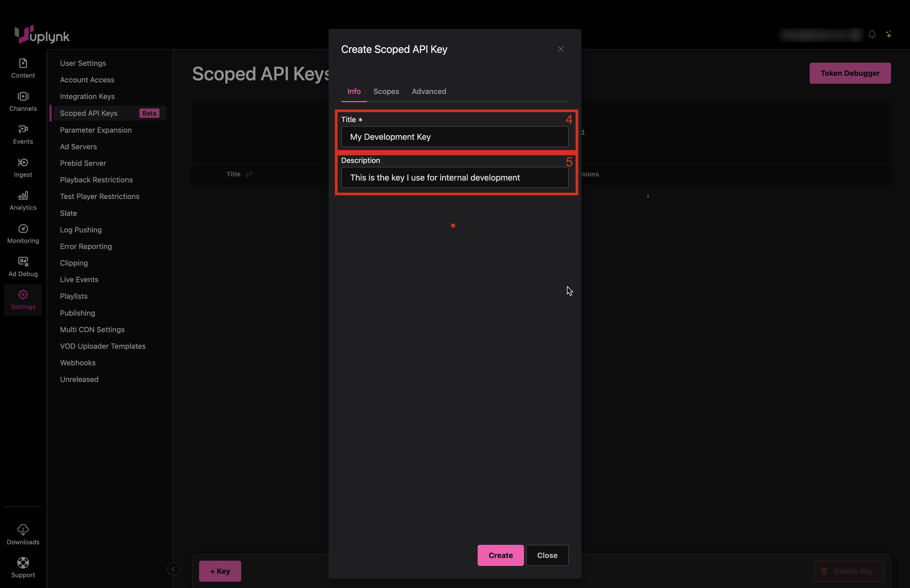Open Integration Keys settings
Viewport: 910px width, 588px height.
coord(87,97)
